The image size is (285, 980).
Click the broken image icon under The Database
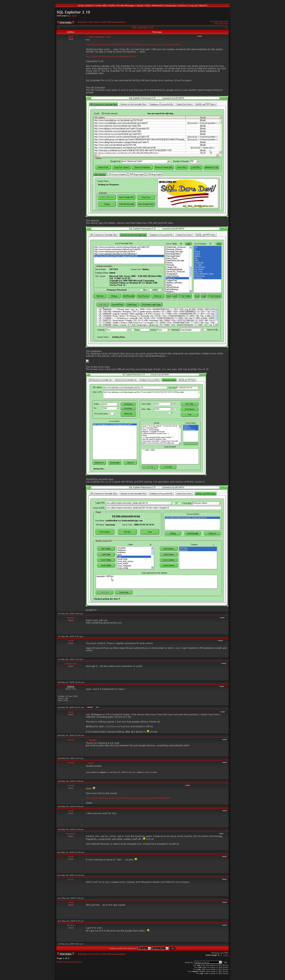click(87, 361)
